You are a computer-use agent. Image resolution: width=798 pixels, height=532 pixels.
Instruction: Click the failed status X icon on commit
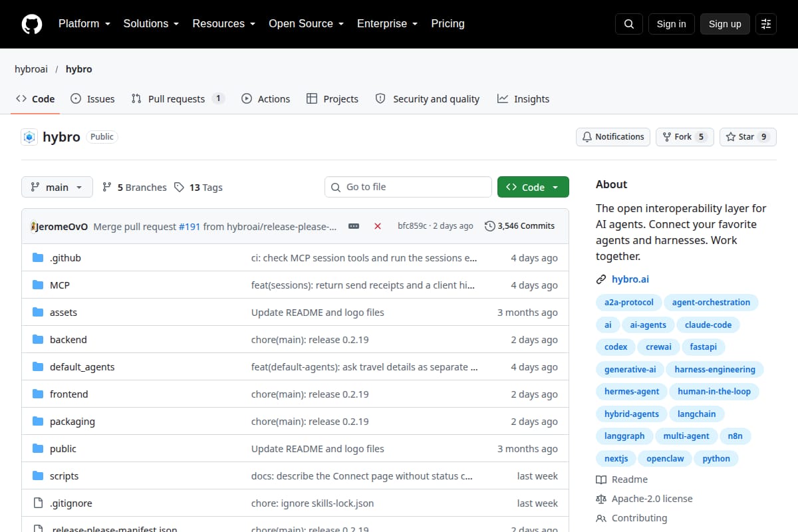click(x=378, y=226)
